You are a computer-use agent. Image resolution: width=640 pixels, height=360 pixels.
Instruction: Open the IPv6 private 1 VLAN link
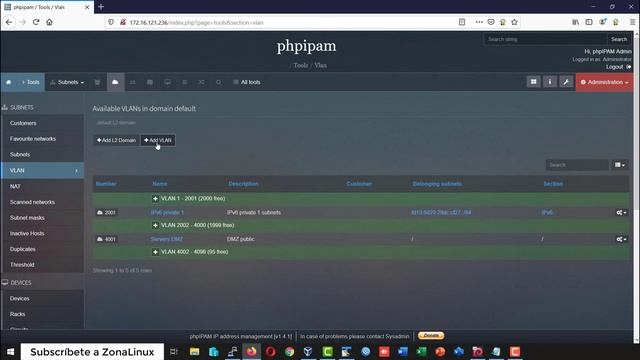167,213
